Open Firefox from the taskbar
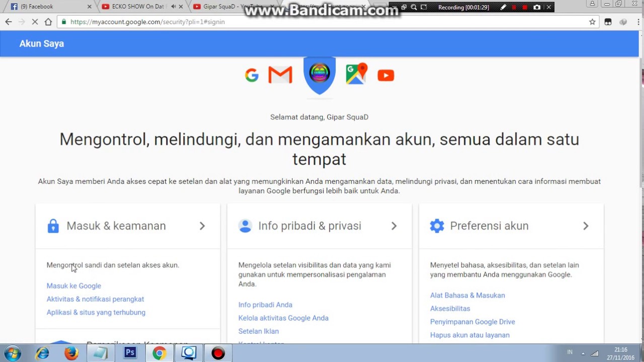Viewport: 644px width, 362px height. (71, 353)
